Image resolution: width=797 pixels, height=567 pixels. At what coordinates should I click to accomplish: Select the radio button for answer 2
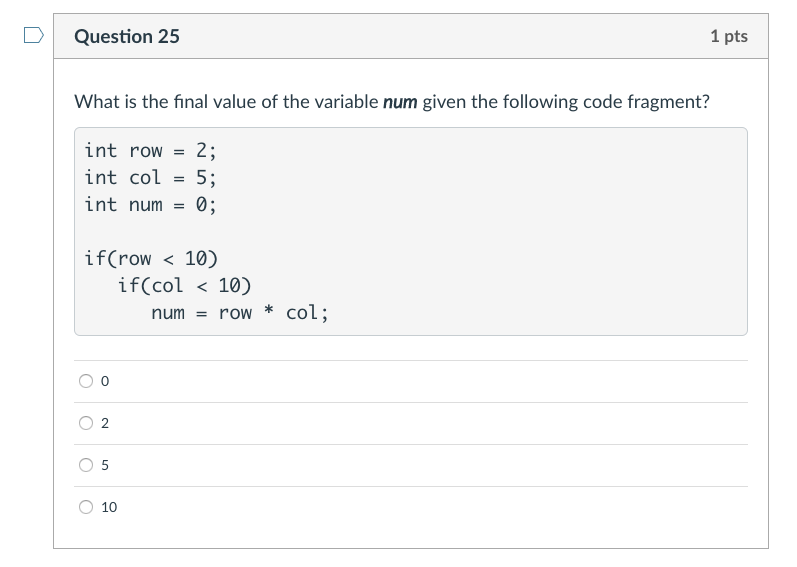click(87, 423)
